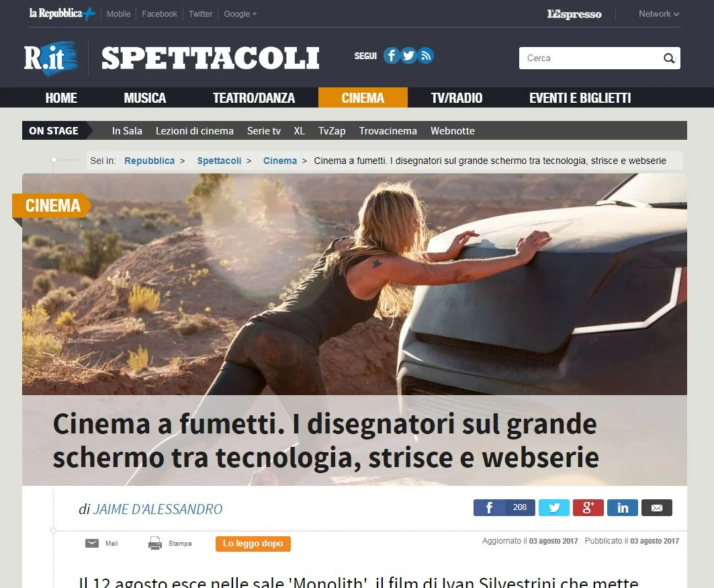The image size is (714, 588).
Task: Open author Jaime D'Alessandro link
Action: (158, 509)
